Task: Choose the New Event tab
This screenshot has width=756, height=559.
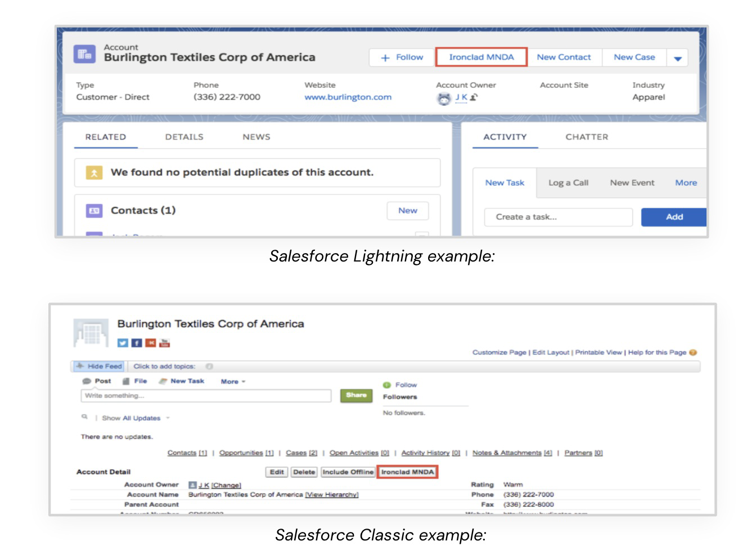Action: click(x=632, y=183)
